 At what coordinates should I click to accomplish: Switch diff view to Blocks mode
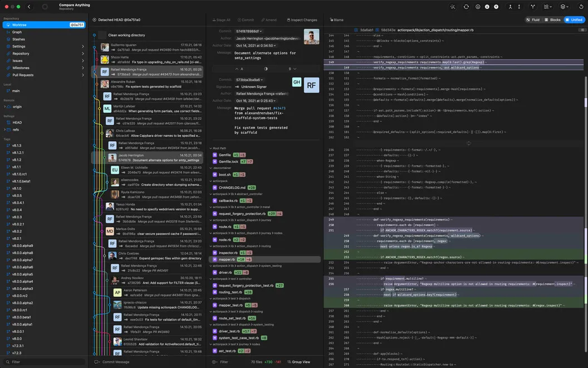tap(552, 20)
